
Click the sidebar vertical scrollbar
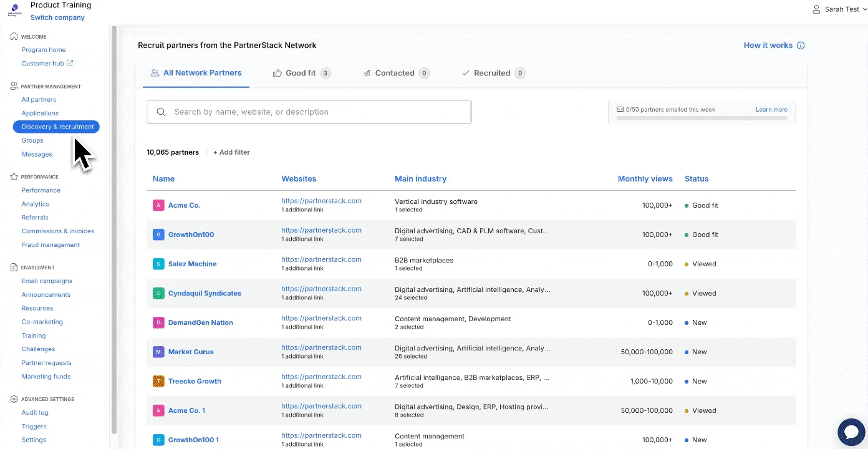pyautogui.click(x=113, y=229)
